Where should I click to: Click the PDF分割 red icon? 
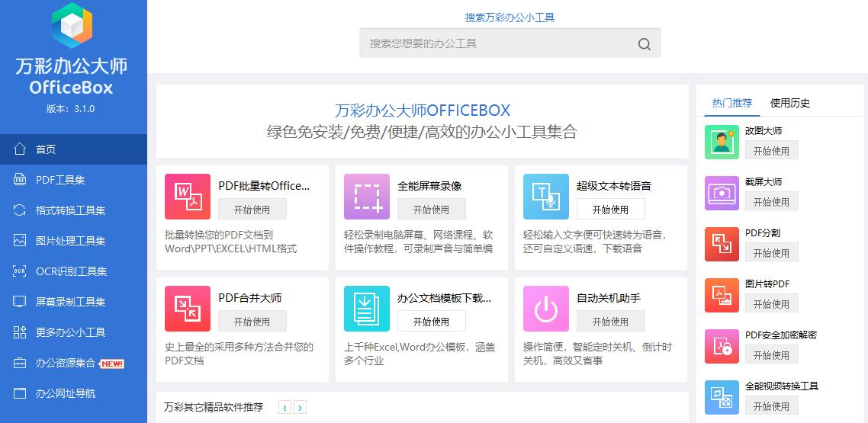722,245
